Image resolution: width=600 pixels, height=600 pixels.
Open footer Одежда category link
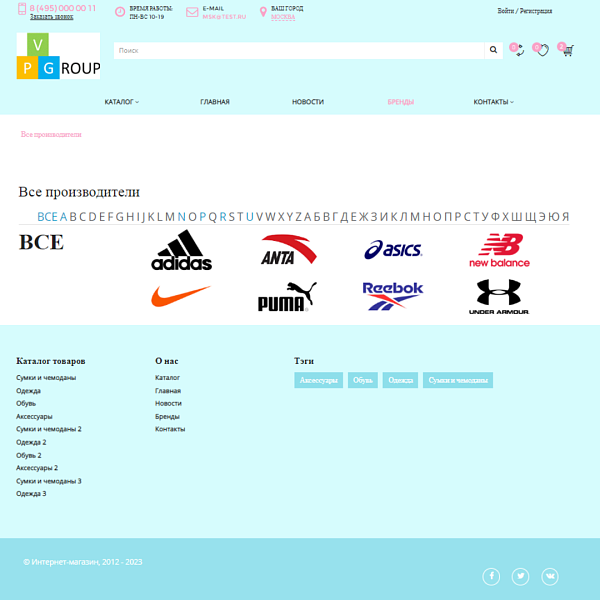pyautogui.click(x=28, y=391)
